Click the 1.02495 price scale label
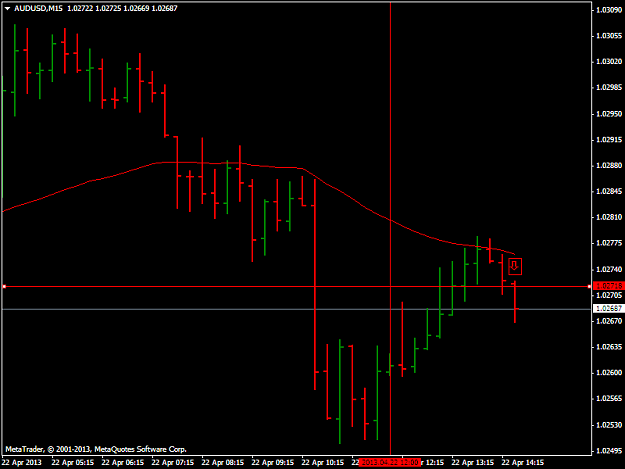The image size is (625, 469). [609, 451]
